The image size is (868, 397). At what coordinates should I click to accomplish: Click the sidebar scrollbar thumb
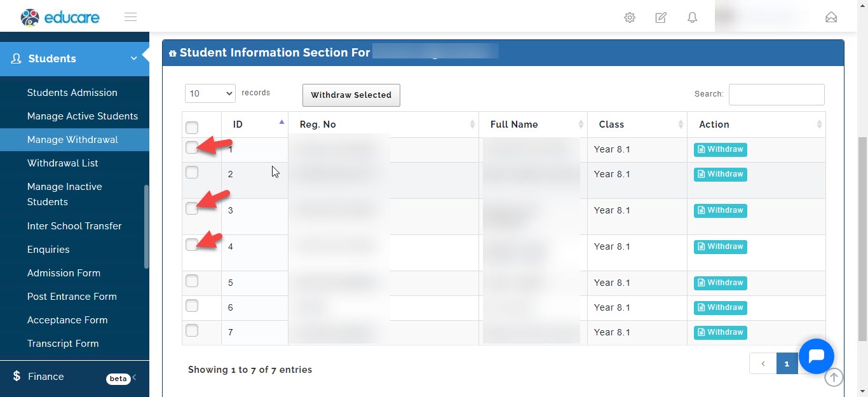click(146, 226)
